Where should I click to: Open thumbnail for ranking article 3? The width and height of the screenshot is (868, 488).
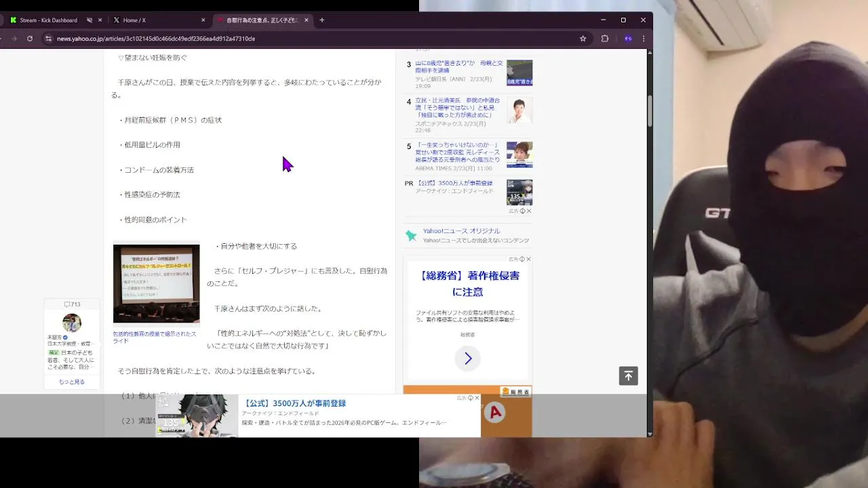click(519, 73)
